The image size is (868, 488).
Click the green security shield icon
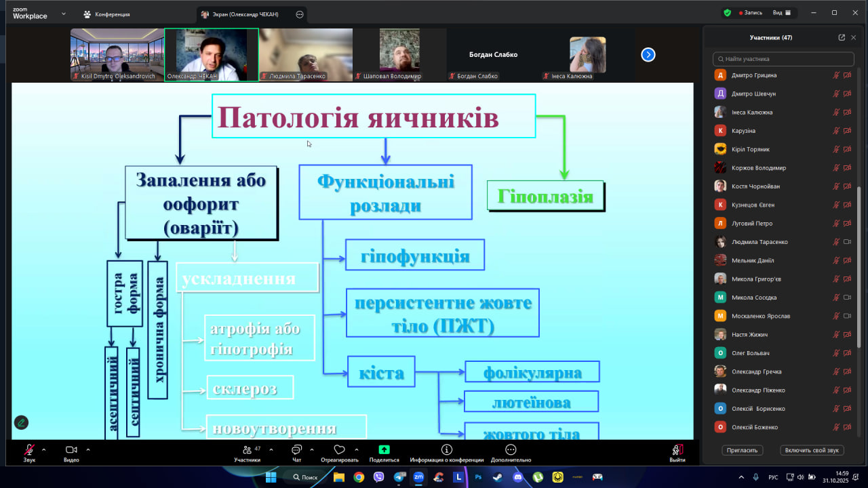pos(728,13)
